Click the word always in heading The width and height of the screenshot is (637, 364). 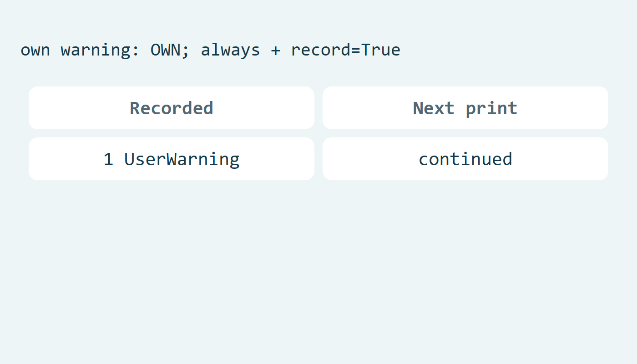click(230, 50)
